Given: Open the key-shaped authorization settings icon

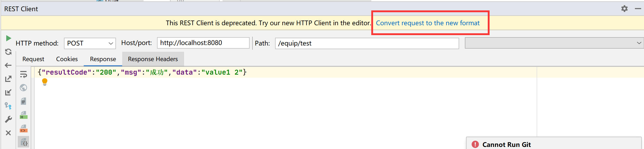Looking at the screenshot, I should [x=8, y=106].
